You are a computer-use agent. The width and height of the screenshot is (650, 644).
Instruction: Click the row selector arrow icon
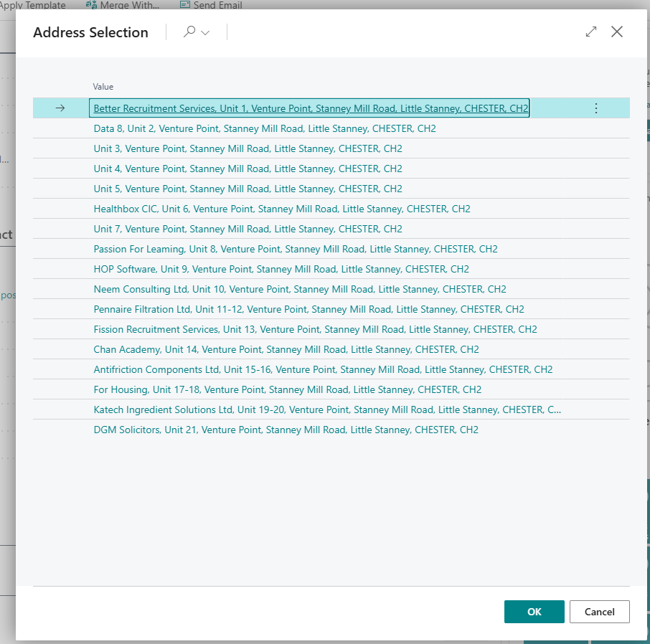pos(60,108)
